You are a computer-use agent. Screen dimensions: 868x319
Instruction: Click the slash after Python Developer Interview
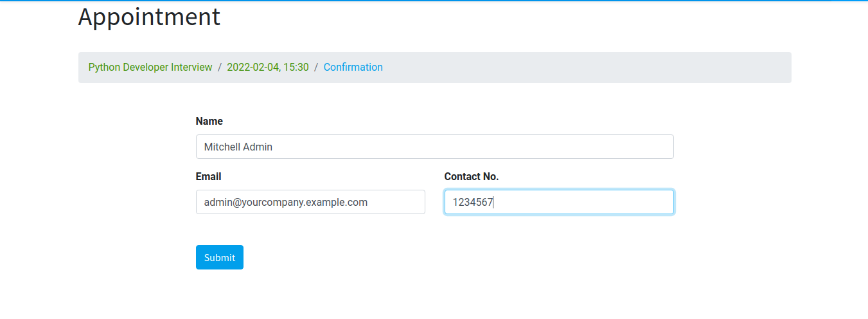point(220,67)
